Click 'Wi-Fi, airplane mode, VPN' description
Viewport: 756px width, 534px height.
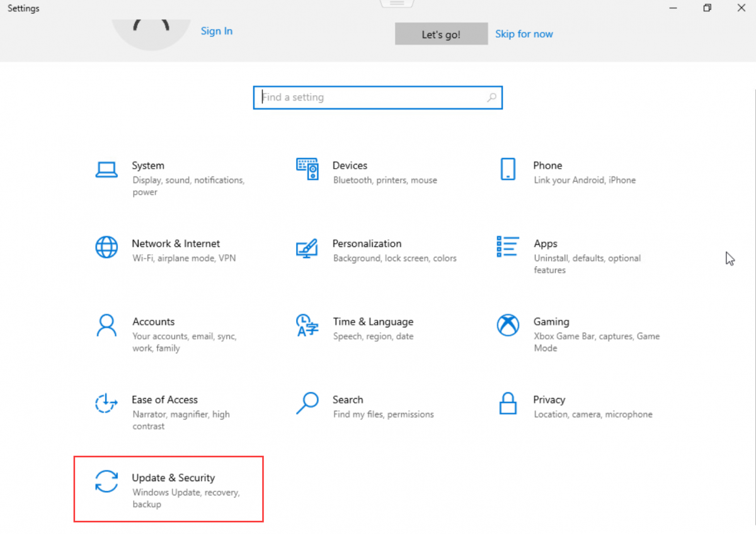click(184, 258)
